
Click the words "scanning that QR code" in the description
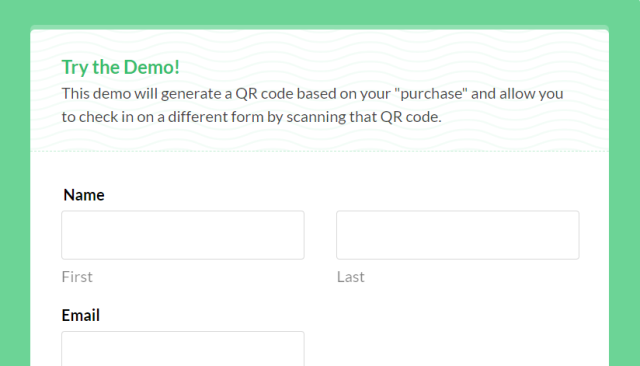[364, 117]
